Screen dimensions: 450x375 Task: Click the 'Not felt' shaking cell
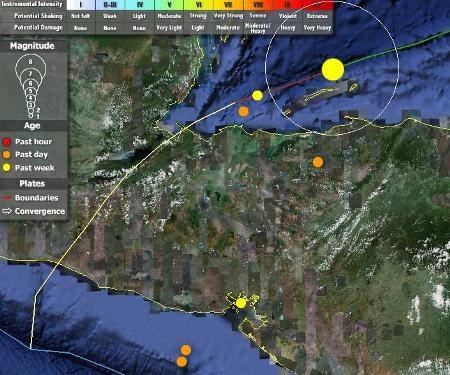pos(81,16)
